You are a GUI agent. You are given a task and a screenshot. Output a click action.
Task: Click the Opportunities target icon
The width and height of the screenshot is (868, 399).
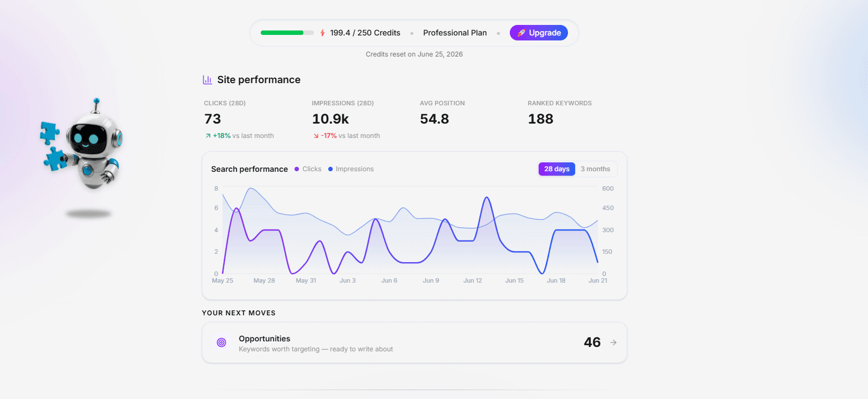(221, 342)
